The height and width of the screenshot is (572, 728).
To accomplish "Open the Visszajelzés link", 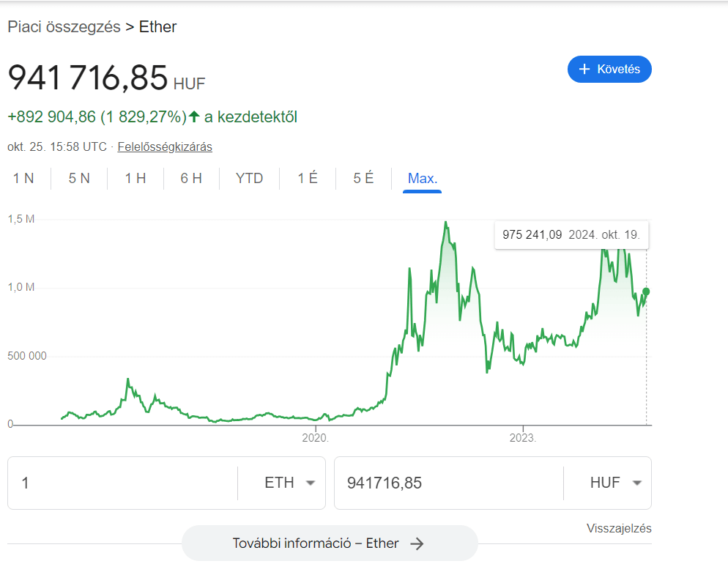I will (x=619, y=527).
